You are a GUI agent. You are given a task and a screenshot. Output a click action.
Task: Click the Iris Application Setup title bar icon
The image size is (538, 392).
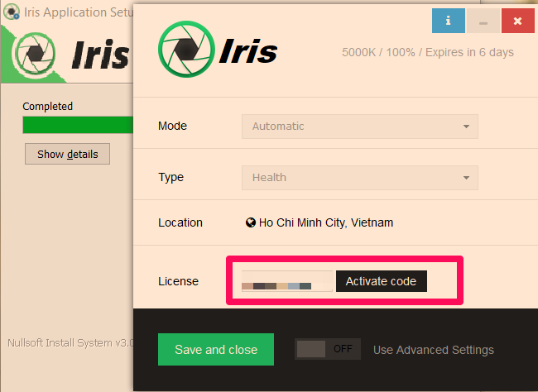[x=12, y=12]
